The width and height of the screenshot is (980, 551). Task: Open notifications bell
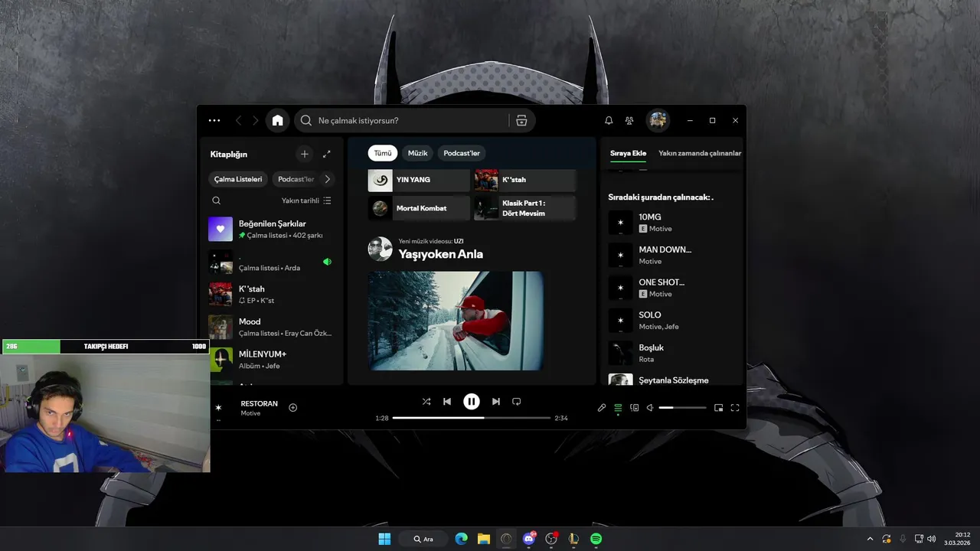pyautogui.click(x=609, y=120)
